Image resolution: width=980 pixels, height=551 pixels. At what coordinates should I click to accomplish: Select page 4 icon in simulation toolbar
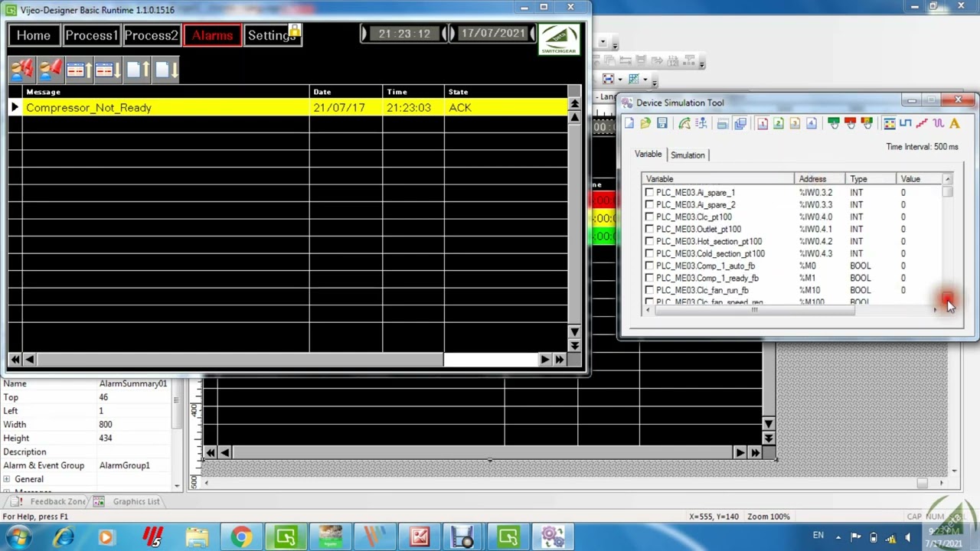tap(812, 124)
